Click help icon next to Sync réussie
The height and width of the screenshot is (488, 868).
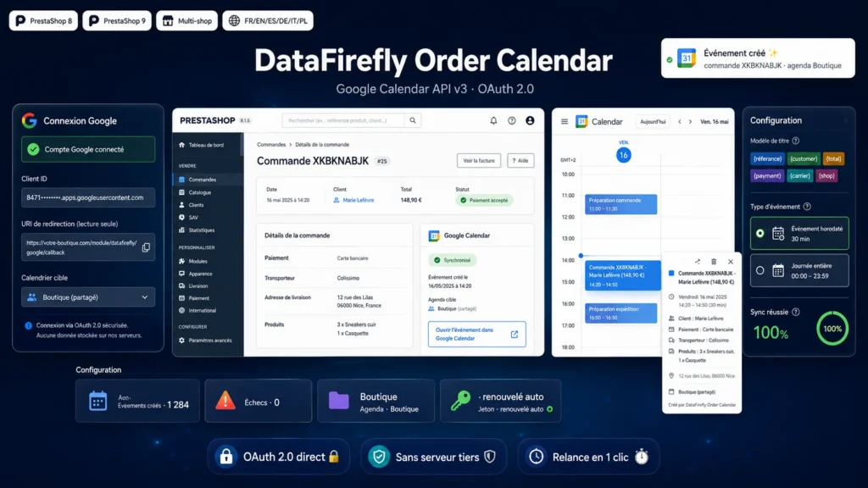pos(795,312)
